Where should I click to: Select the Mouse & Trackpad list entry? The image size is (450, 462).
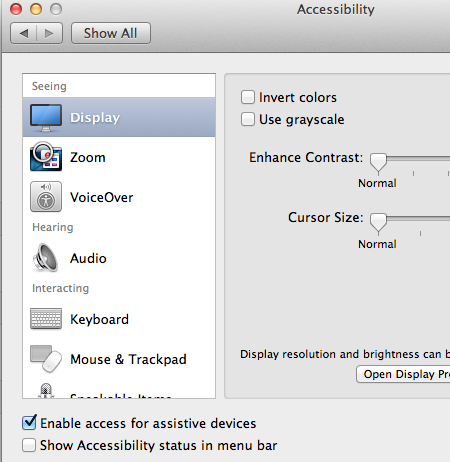coord(119,359)
